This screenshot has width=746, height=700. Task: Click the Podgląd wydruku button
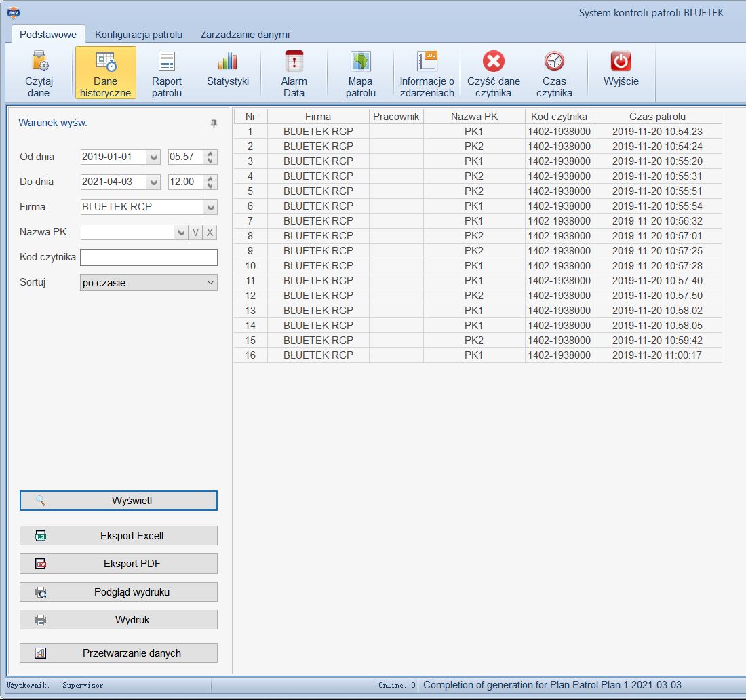tap(119, 592)
